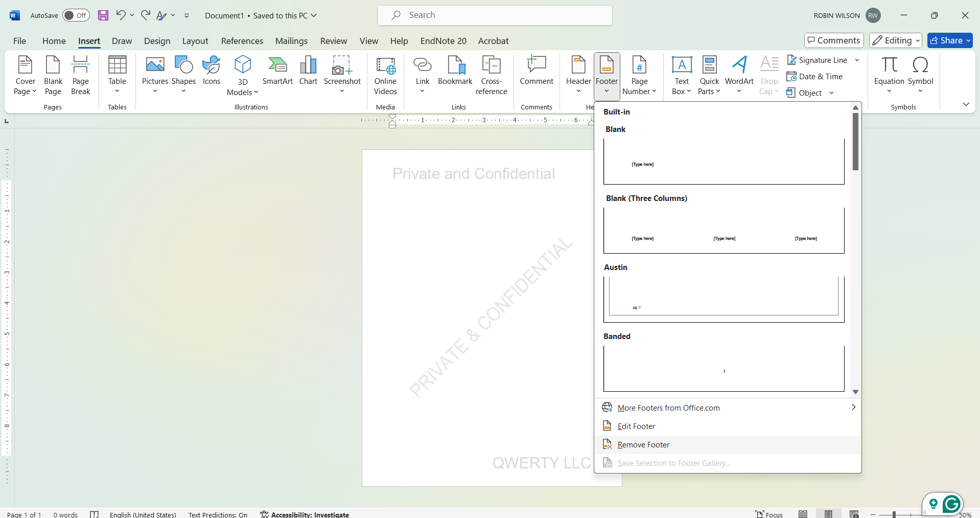This screenshot has width=980, height=518.
Task: Take a Screenshot
Action: pos(341,74)
